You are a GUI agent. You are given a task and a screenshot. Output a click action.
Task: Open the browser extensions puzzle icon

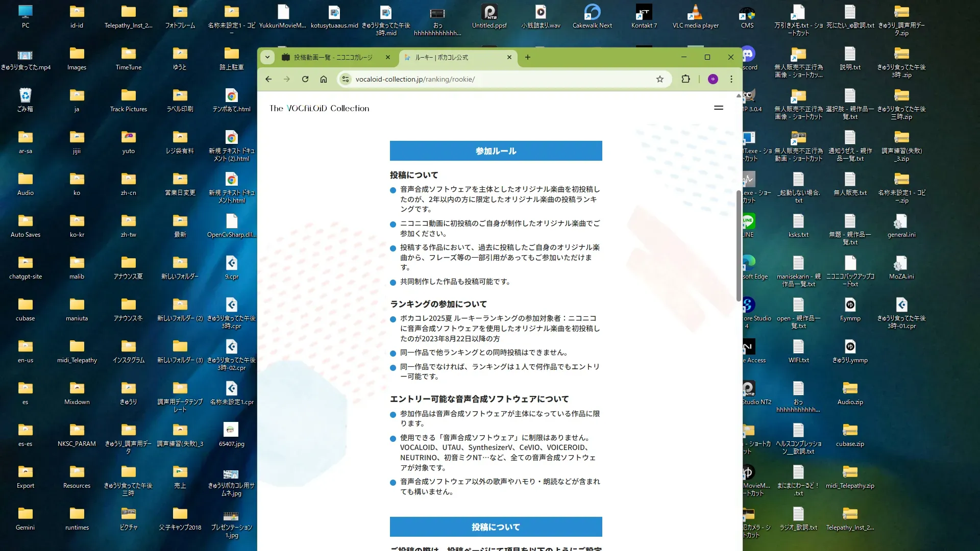point(685,79)
